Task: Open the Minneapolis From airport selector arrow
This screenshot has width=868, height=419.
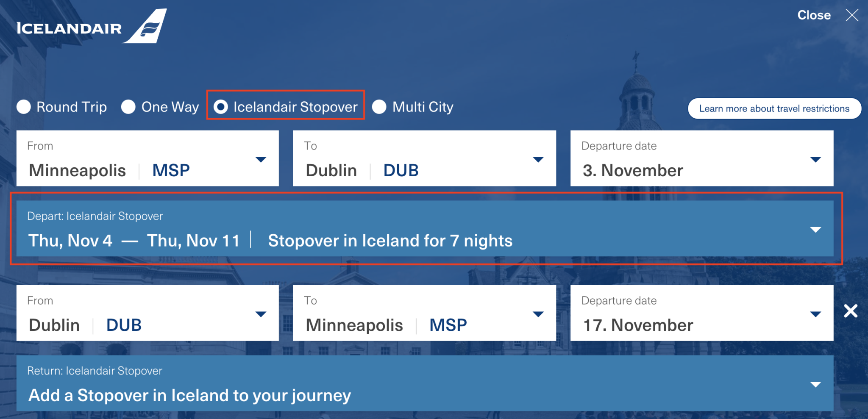Action: pos(262,159)
